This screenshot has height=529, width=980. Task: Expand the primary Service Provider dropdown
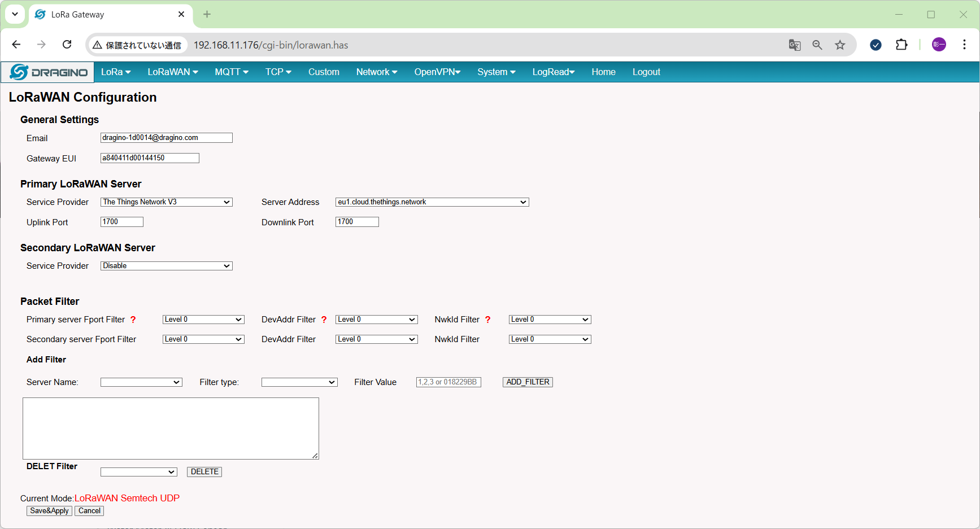pos(166,202)
